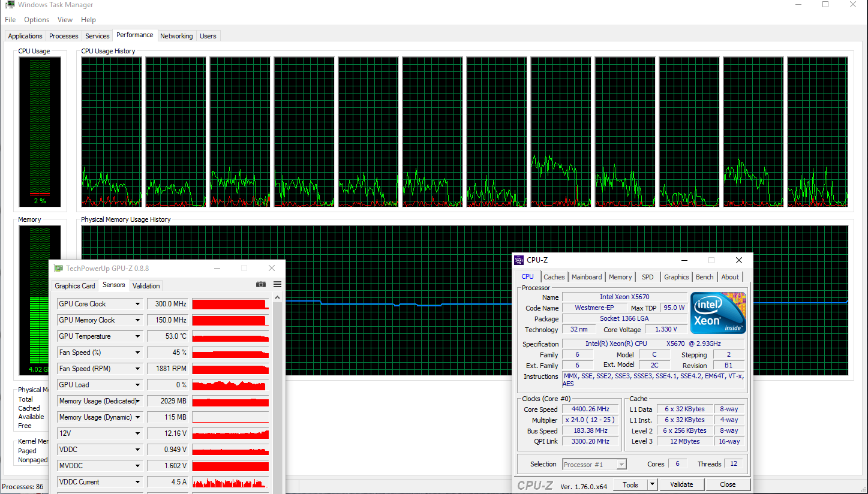Expand the VDDC Current sensor dropdown
Viewport: 868px width, 494px height.
137,482
